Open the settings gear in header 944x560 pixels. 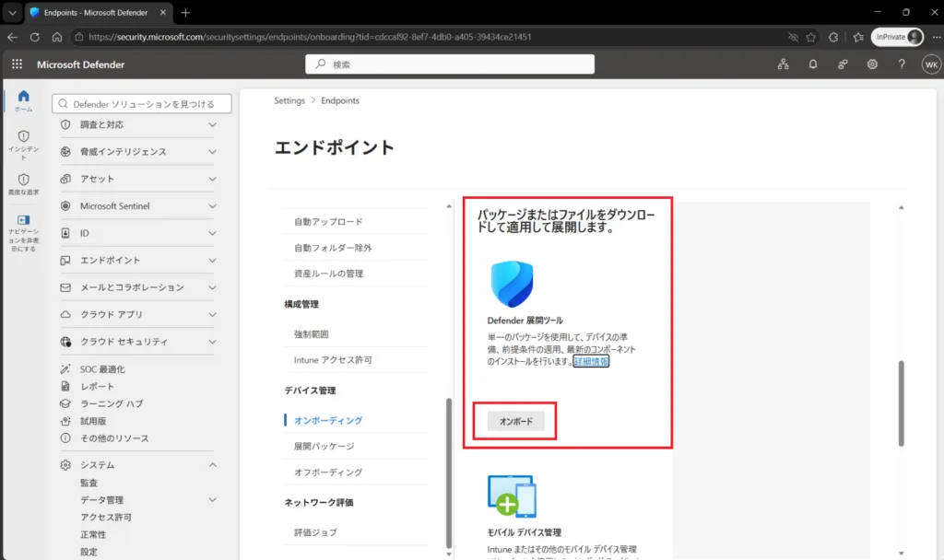pyautogui.click(x=872, y=64)
